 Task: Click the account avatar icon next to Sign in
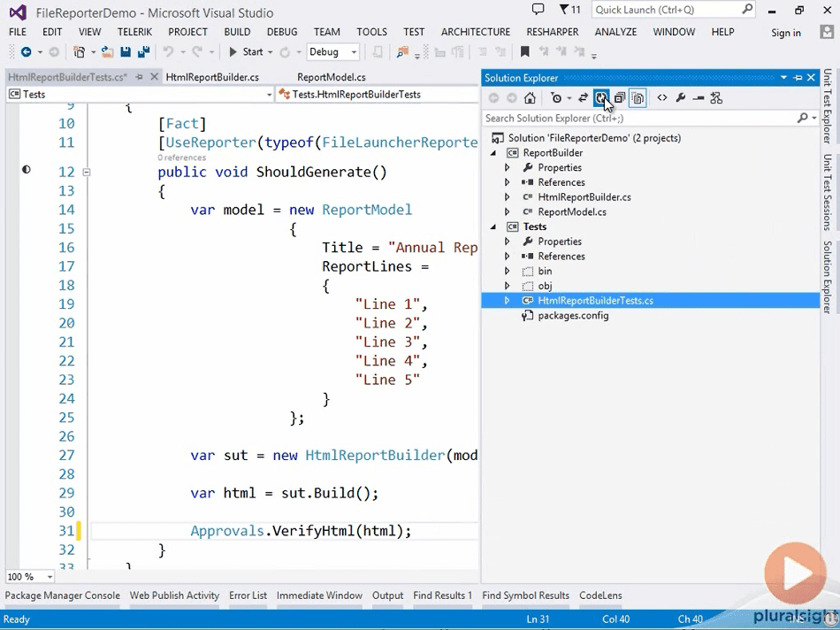[x=827, y=32]
